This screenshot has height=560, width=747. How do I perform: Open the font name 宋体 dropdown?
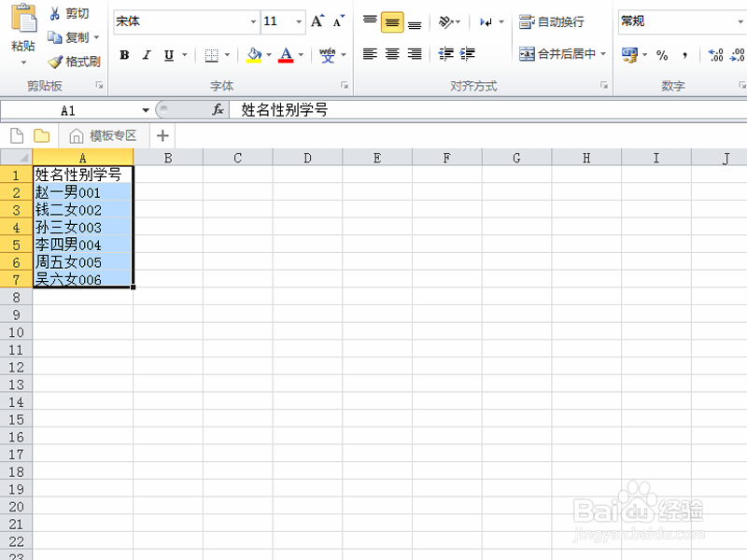(253, 21)
